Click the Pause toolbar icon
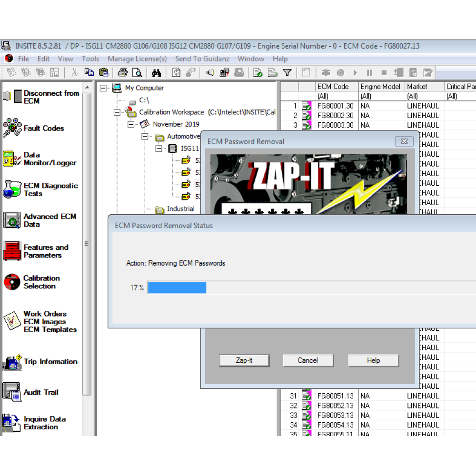476x476 pixels. click(x=369, y=72)
